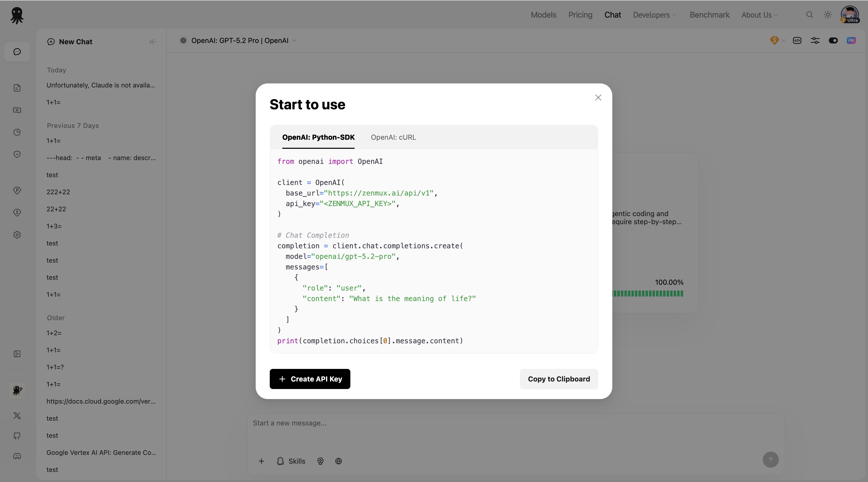Click the Discord icon in sidebar
This screenshot has height=482, width=868.
[17, 456]
